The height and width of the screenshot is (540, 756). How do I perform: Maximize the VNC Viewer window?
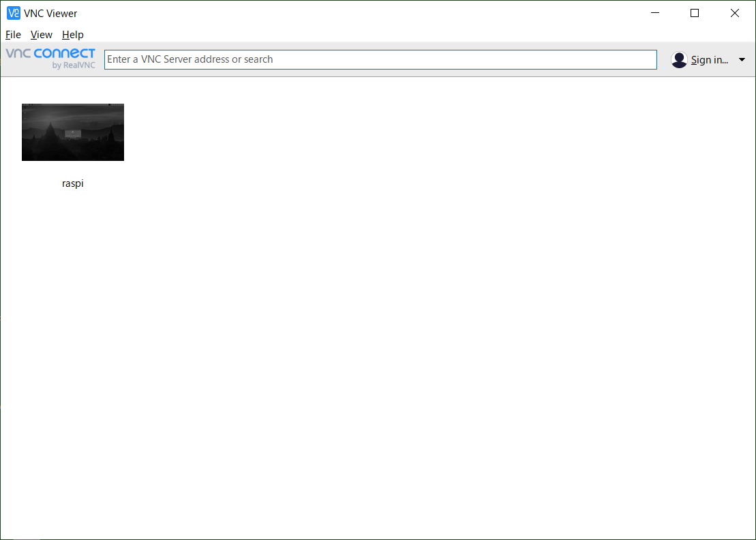(x=694, y=13)
